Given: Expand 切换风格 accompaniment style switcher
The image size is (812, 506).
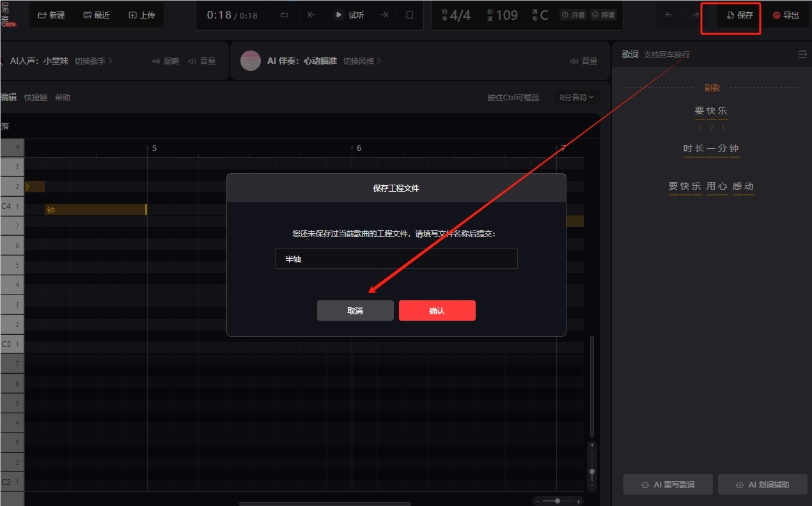Looking at the screenshot, I should pos(362,61).
